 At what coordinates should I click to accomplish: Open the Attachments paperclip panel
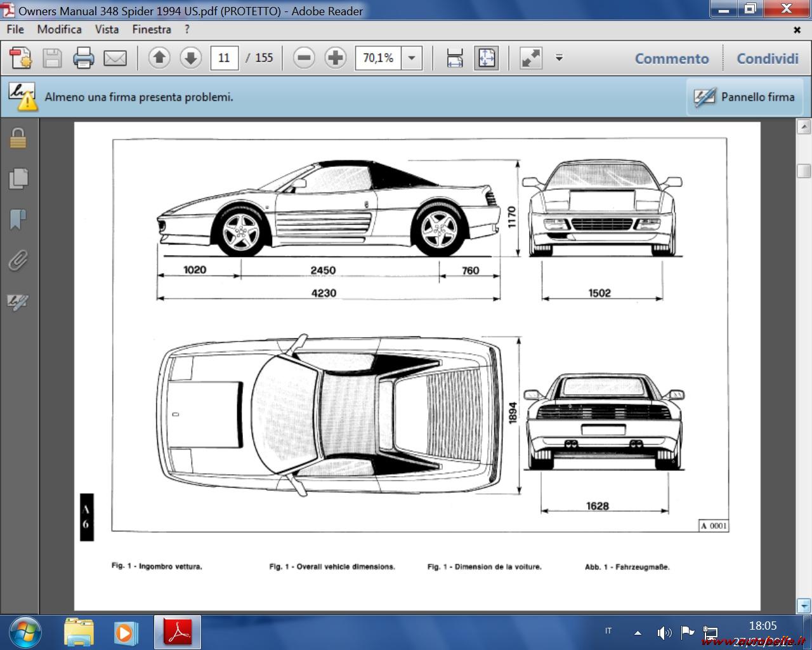pyautogui.click(x=18, y=260)
